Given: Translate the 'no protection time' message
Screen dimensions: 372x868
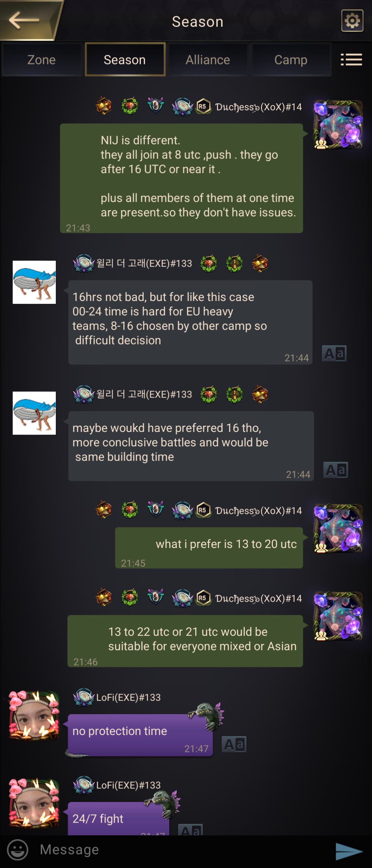Looking at the screenshot, I should coord(234,744).
